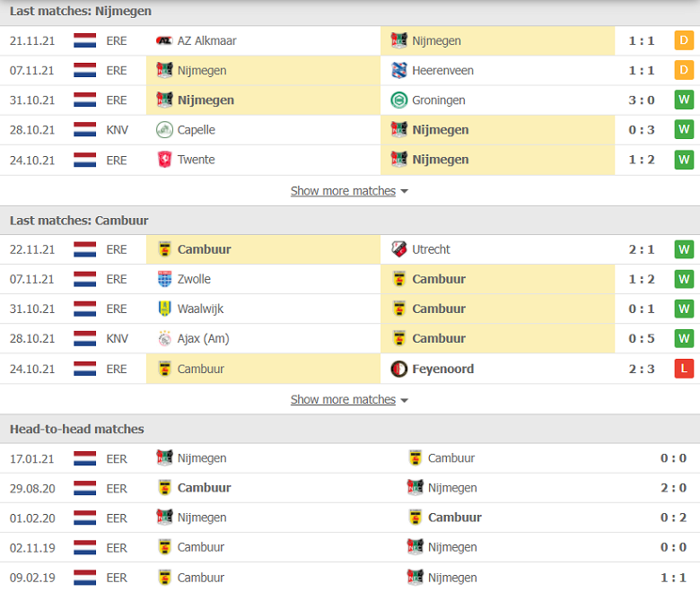
Task: Click the Capelle club logo
Action: [x=164, y=130]
